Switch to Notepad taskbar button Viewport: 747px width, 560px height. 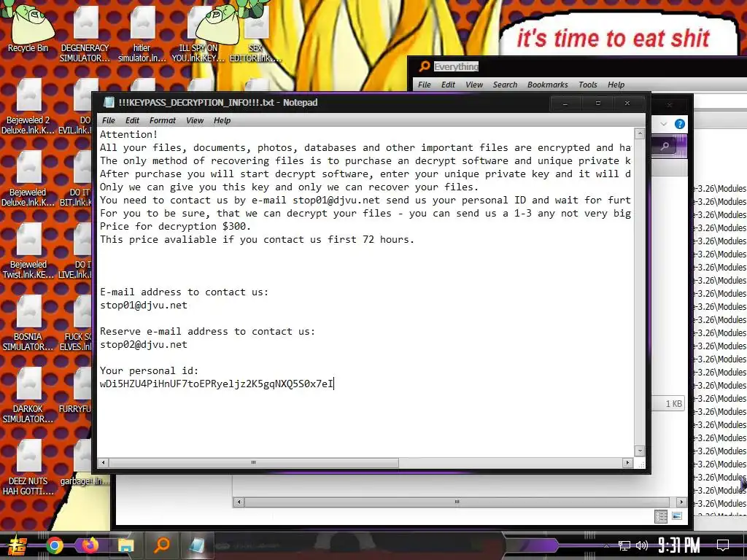click(x=196, y=545)
